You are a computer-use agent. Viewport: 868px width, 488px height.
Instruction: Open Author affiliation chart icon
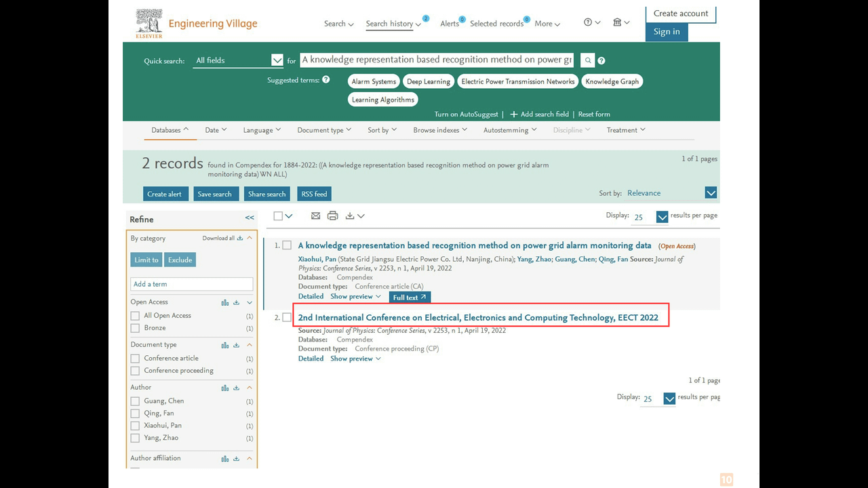[225, 459]
